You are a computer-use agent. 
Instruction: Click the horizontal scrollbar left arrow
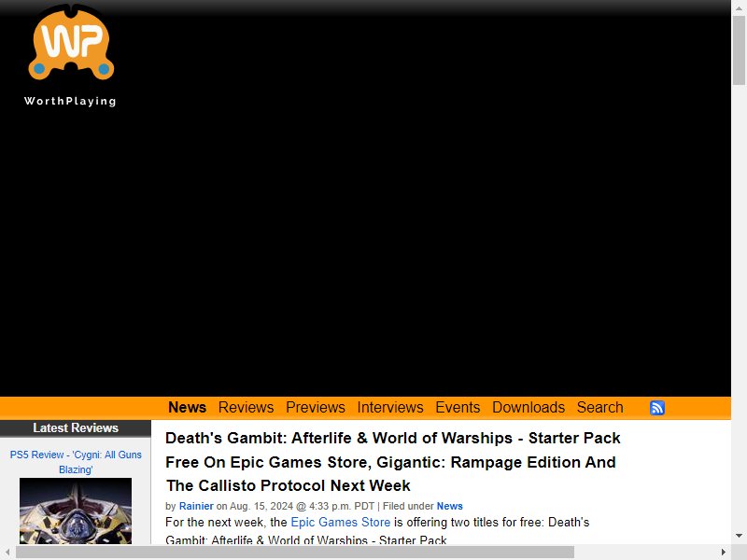coord(7,552)
